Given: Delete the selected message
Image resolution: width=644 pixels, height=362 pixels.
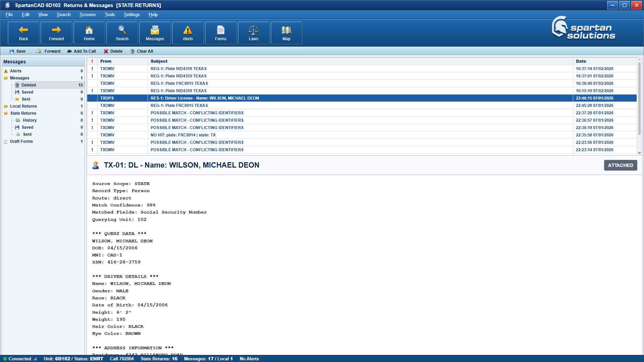Looking at the screenshot, I should pos(113,51).
